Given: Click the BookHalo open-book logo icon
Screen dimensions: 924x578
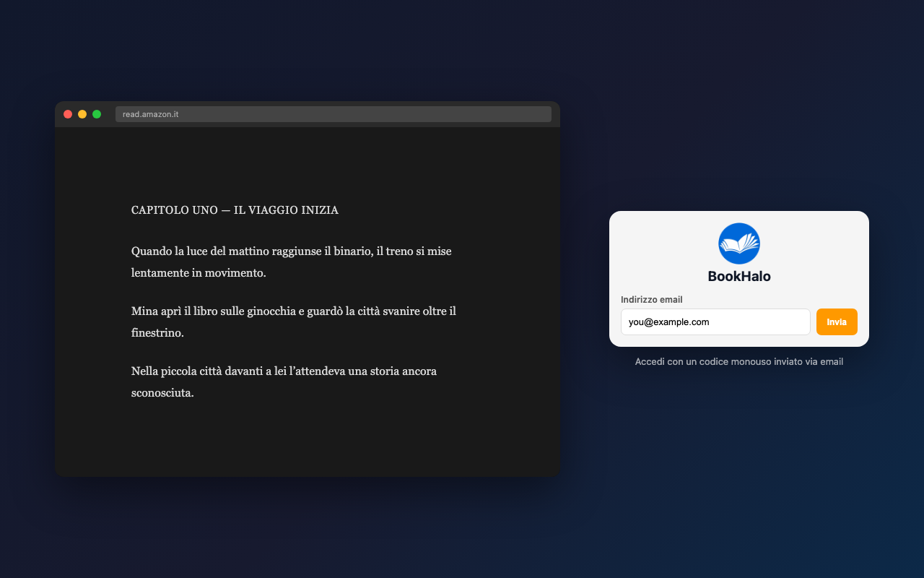Looking at the screenshot, I should click(739, 243).
